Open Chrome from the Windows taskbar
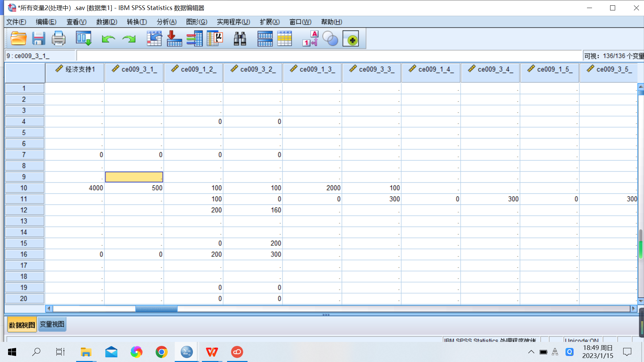Viewport: 644px width, 362px height. point(161,352)
